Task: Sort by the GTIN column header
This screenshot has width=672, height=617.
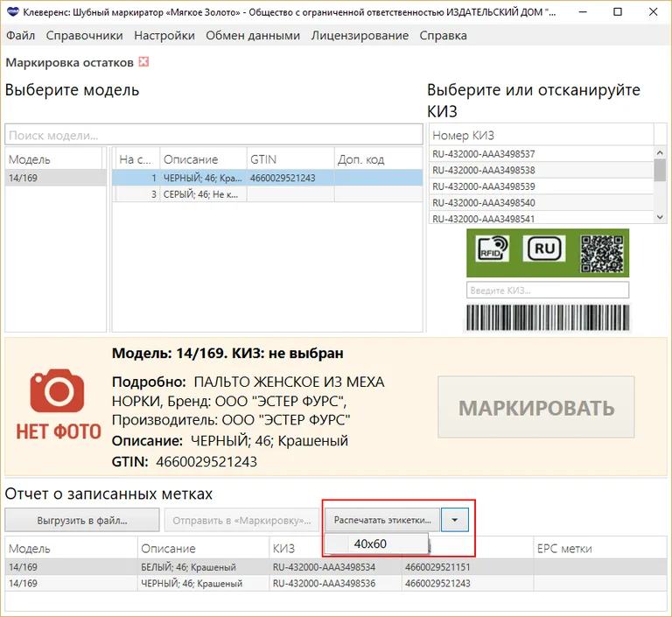Action: (290, 159)
